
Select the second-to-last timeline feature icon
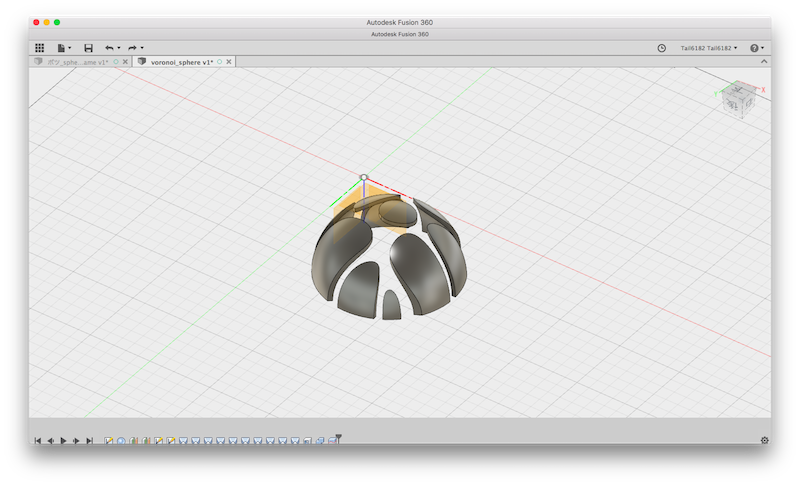[x=320, y=441]
